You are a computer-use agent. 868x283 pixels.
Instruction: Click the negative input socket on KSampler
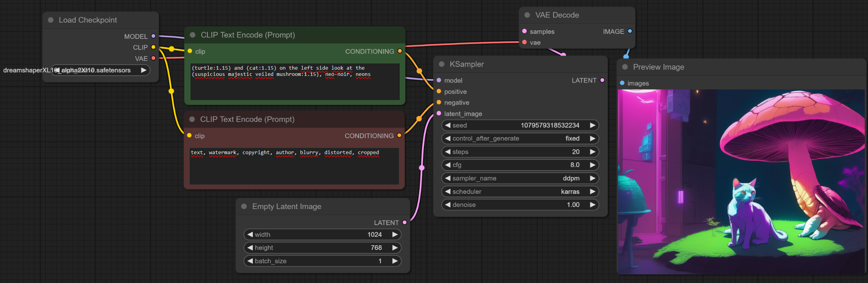[439, 102]
